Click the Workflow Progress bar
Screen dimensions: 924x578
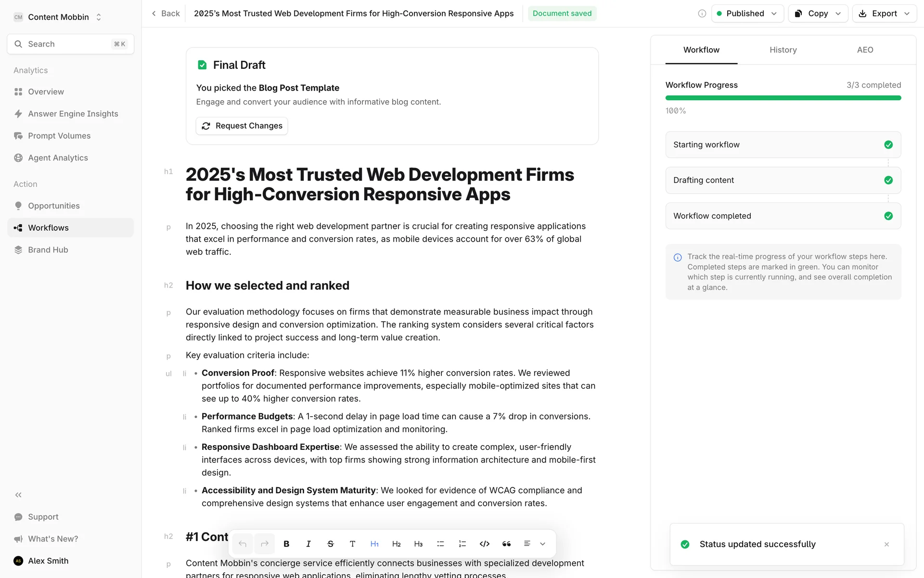pos(783,98)
